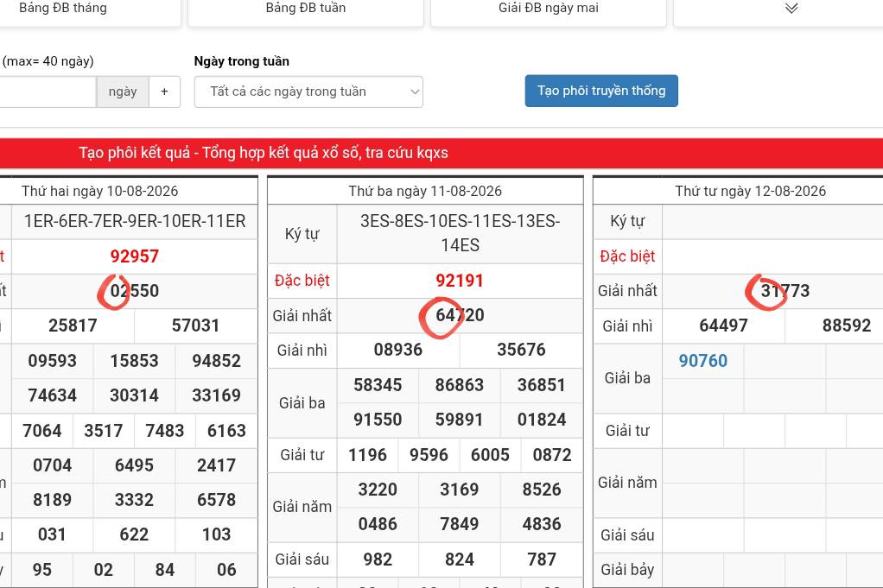Click the blue number 90760
883x588 pixels.
(x=702, y=361)
